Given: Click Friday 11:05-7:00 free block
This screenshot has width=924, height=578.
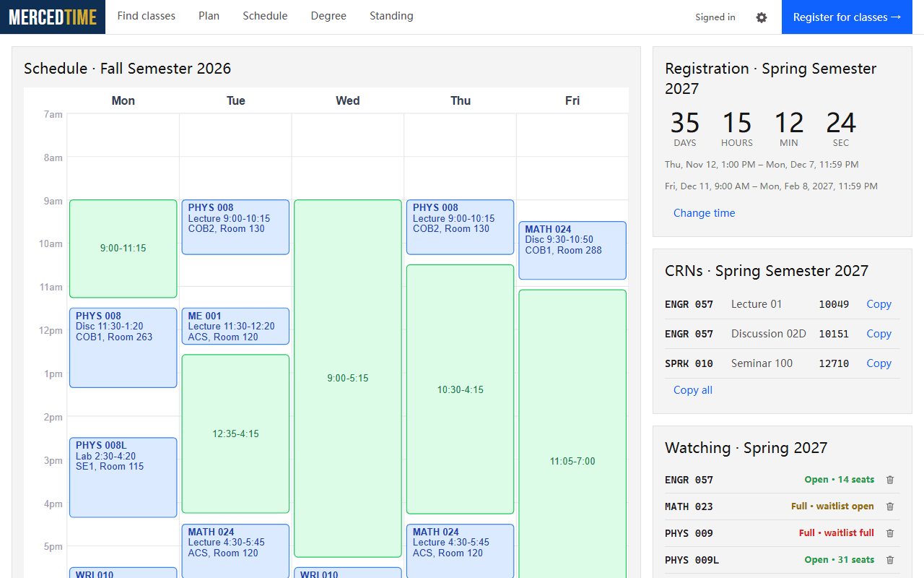Looking at the screenshot, I should (x=572, y=433).
